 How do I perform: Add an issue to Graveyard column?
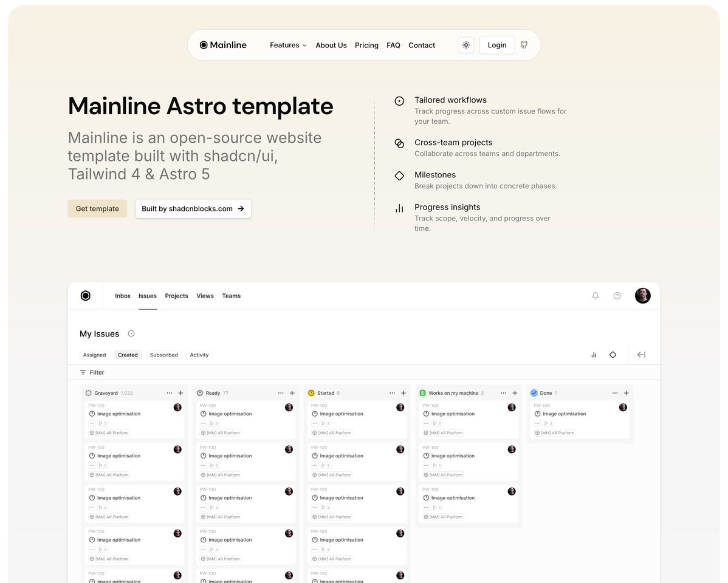180,393
